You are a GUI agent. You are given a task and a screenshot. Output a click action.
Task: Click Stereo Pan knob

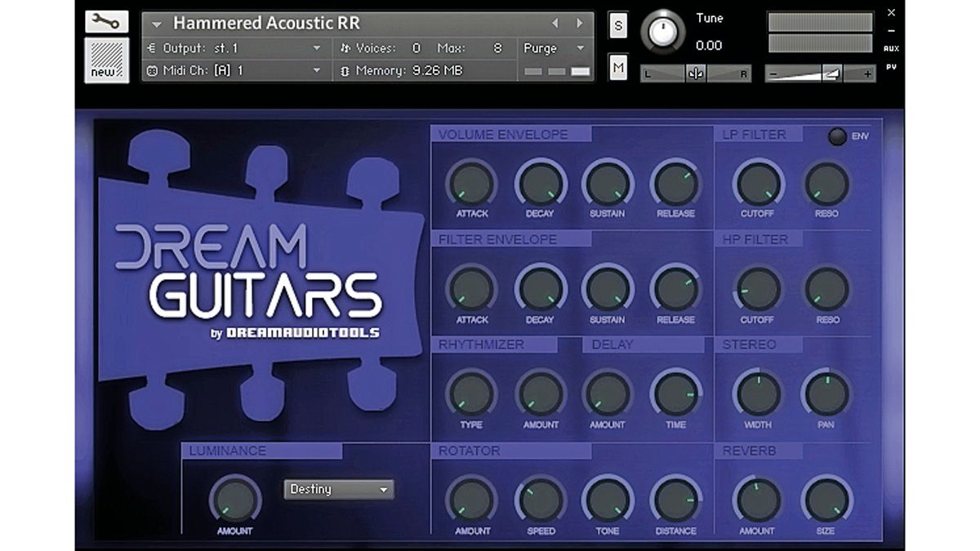[827, 393]
